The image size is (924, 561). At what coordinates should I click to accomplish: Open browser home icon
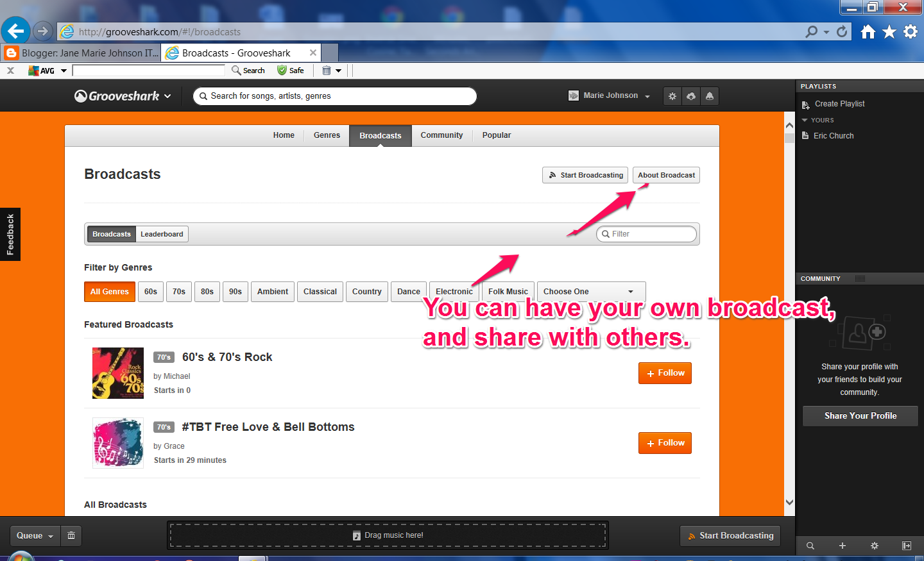click(868, 31)
